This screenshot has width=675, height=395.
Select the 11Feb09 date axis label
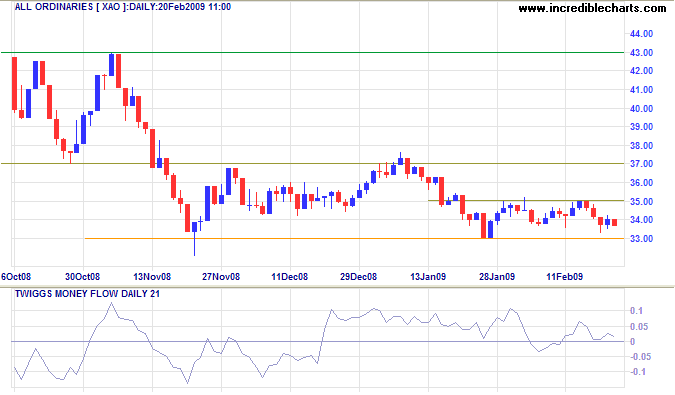tap(565, 277)
